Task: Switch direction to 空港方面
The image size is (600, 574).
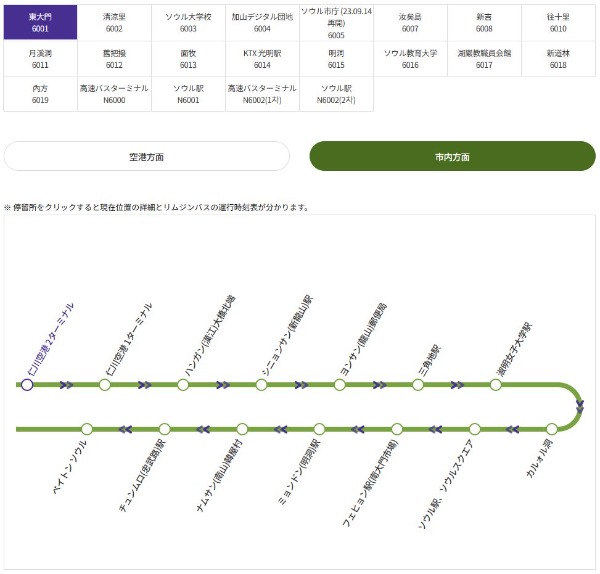Action: (x=147, y=157)
